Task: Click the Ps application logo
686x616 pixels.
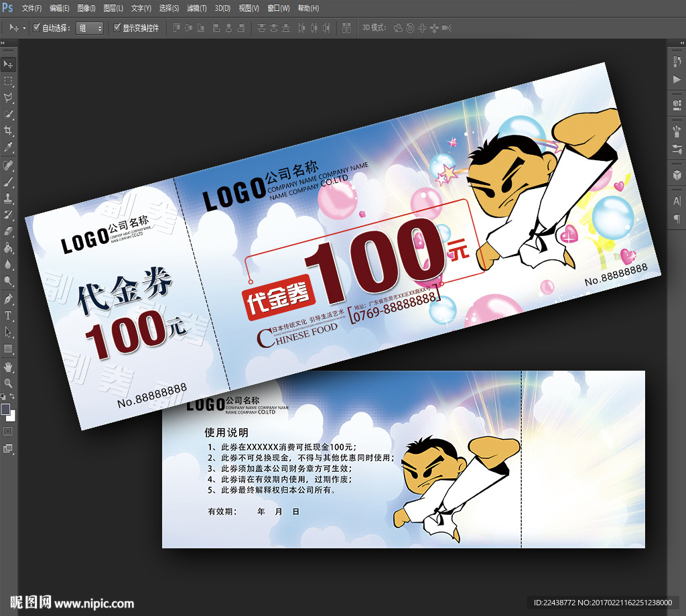Action: (7, 7)
